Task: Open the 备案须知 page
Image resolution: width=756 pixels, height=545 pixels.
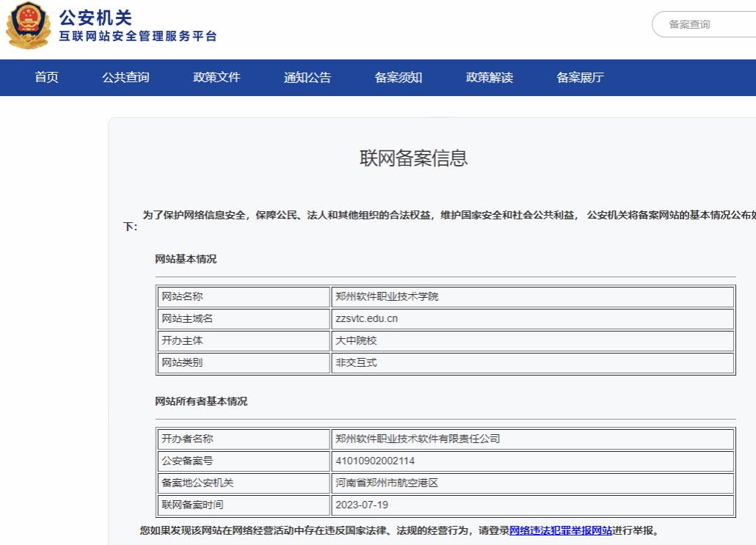Action: point(399,78)
